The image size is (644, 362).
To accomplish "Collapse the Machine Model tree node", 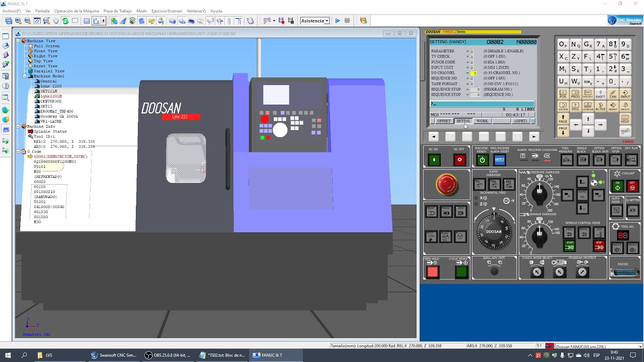I will 24,76.
